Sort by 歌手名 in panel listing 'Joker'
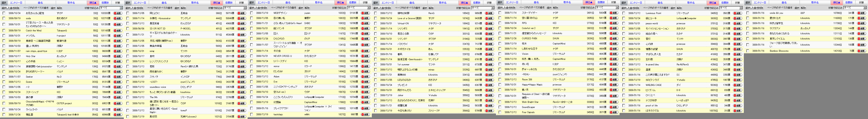This screenshot has height=119, width=868. click(442, 3)
